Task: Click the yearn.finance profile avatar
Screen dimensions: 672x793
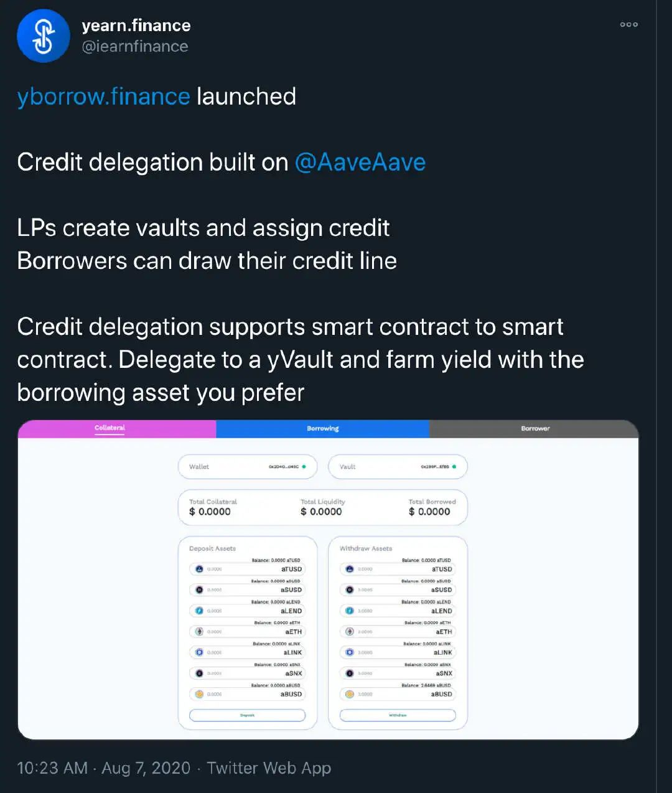Action: (43, 36)
